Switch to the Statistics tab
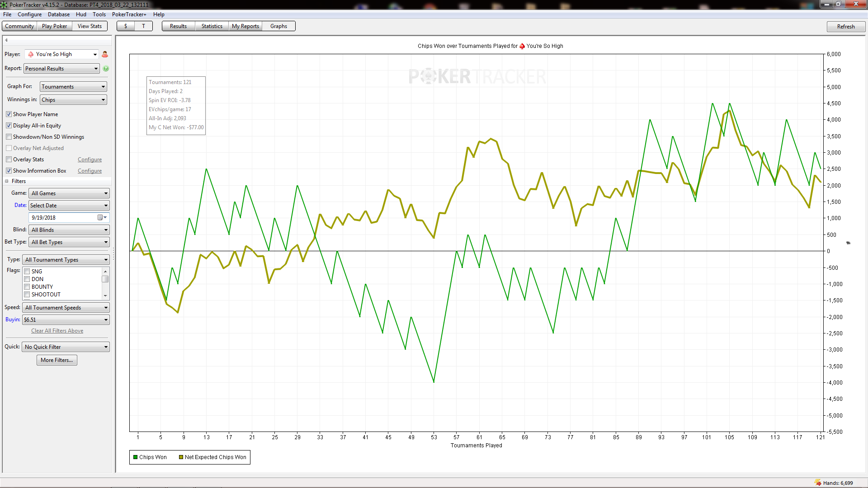 point(212,26)
